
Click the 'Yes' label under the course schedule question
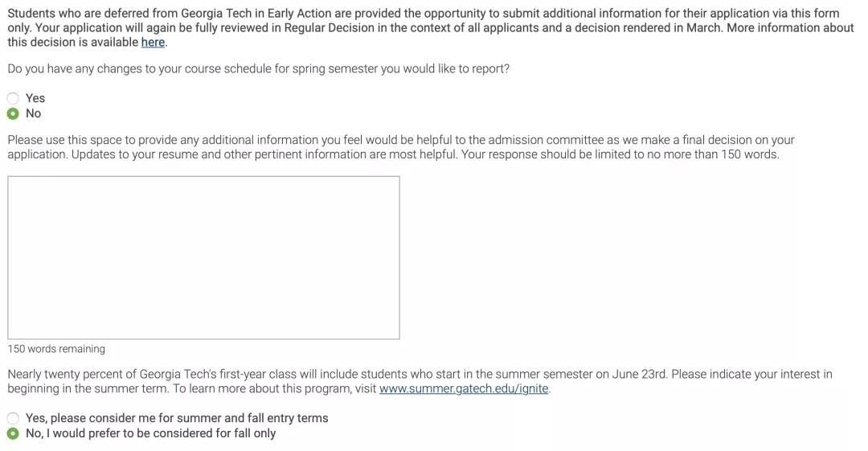click(35, 98)
